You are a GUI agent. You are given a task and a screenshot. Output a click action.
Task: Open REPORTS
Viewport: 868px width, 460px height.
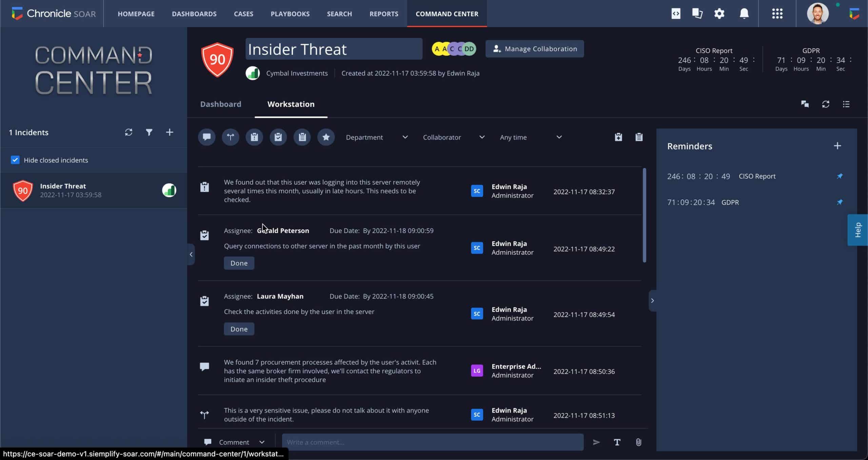point(384,14)
